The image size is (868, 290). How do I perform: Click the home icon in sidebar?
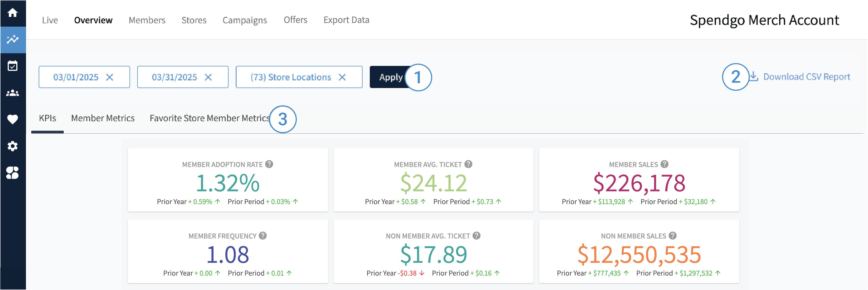13,13
